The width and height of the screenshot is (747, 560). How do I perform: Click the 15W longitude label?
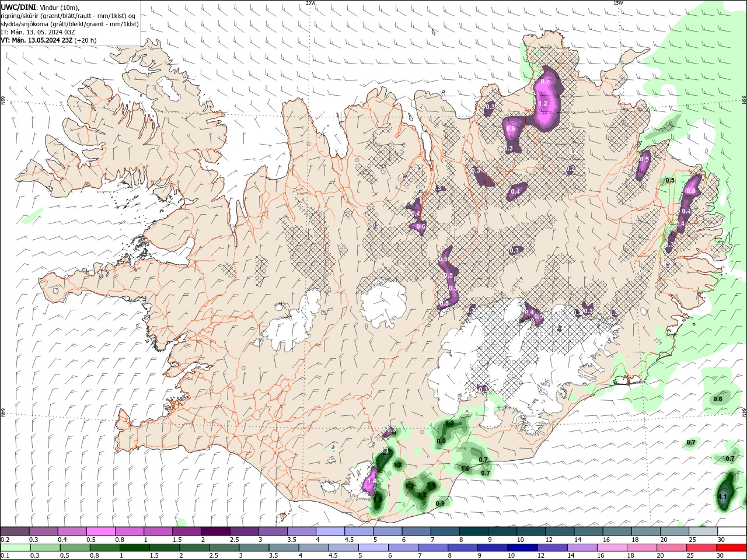tap(618, 2)
